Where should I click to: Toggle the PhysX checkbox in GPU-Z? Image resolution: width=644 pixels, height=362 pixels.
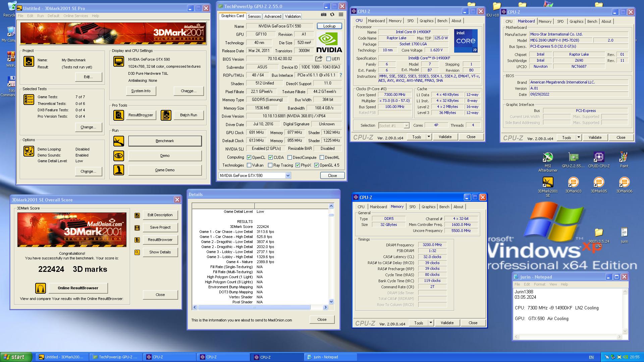click(298, 165)
